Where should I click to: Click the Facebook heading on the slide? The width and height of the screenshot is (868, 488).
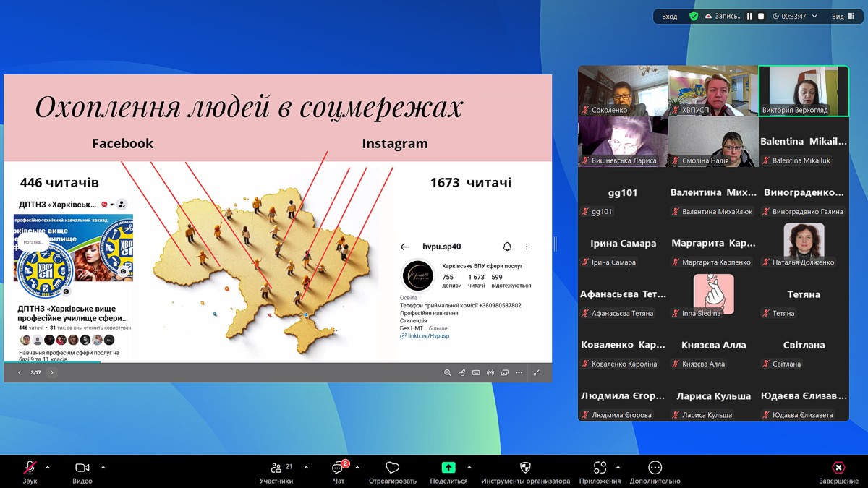(123, 143)
